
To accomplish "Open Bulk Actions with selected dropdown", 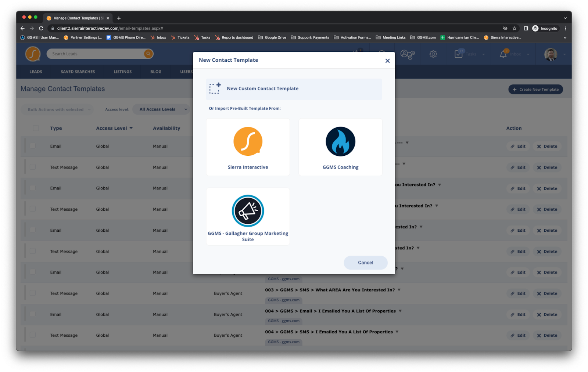I will click(x=58, y=109).
